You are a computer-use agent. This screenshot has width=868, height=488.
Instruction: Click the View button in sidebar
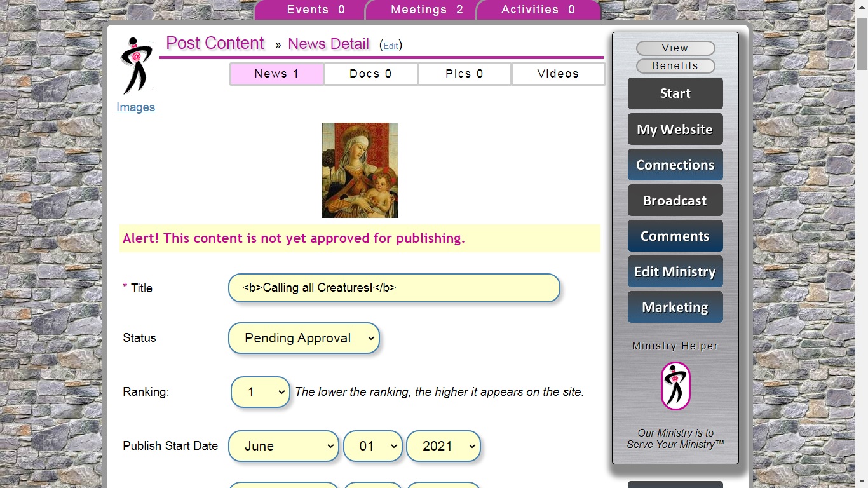pos(675,48)
